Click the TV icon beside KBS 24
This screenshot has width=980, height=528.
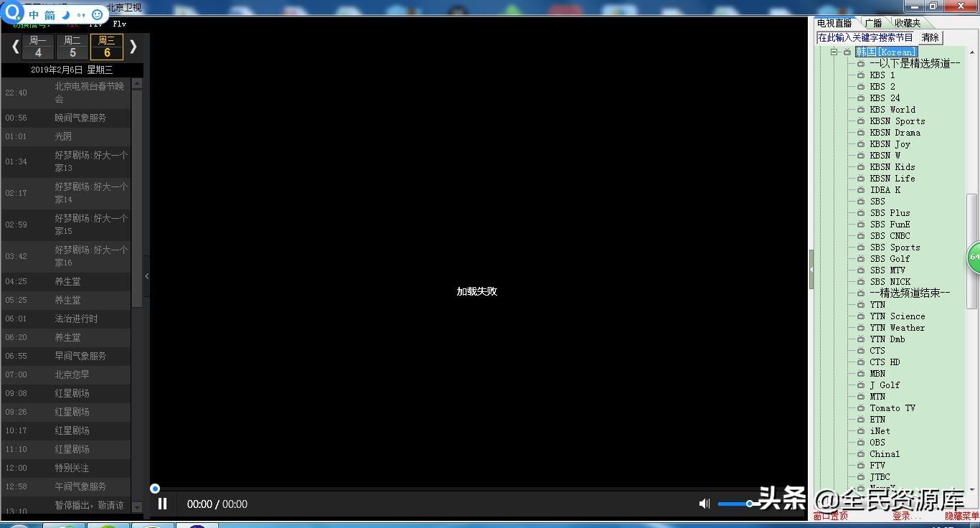pos(861,98)
